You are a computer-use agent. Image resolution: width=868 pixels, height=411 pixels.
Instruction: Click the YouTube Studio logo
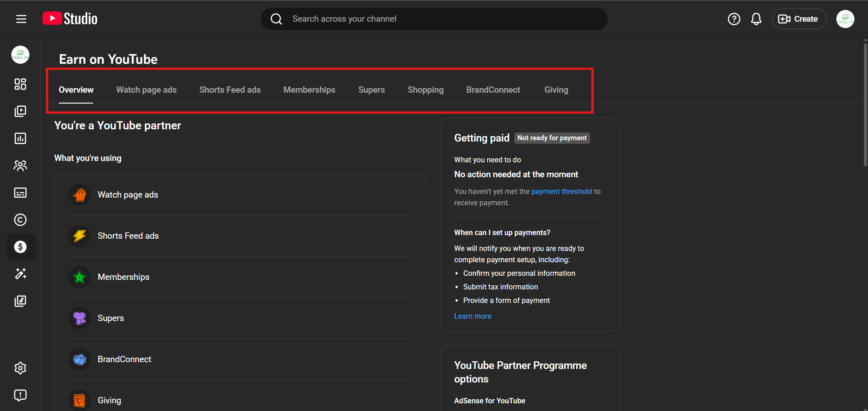point(70,19)
